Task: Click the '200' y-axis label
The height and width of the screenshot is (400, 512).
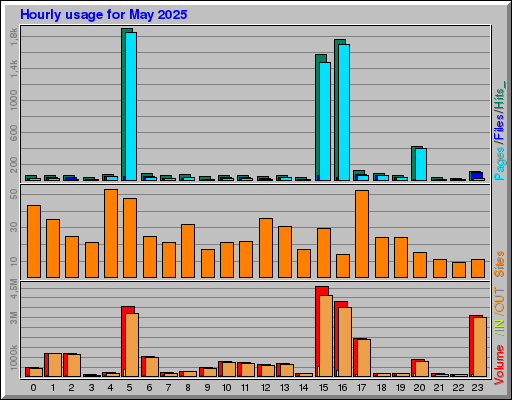Action: click(14, 165)
